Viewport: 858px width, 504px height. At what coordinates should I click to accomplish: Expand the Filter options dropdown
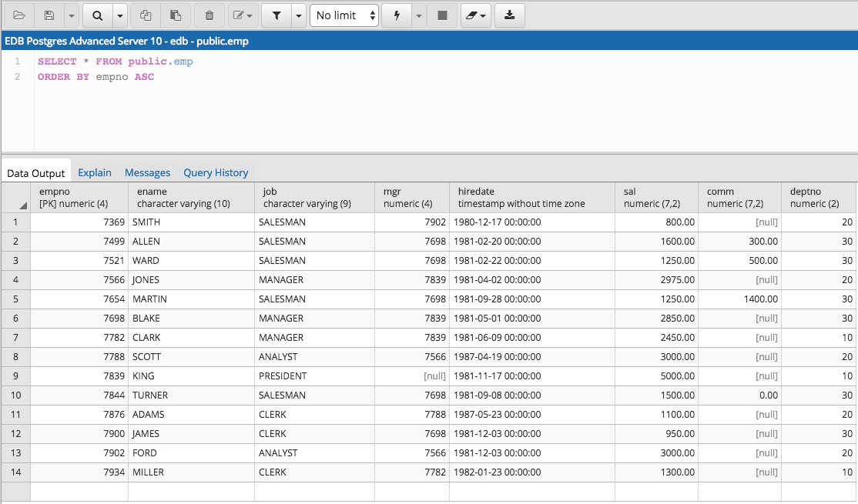300,15
